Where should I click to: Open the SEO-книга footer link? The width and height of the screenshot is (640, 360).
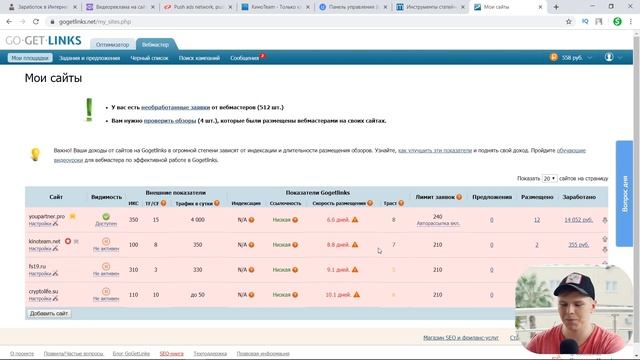tap(171, 353)
